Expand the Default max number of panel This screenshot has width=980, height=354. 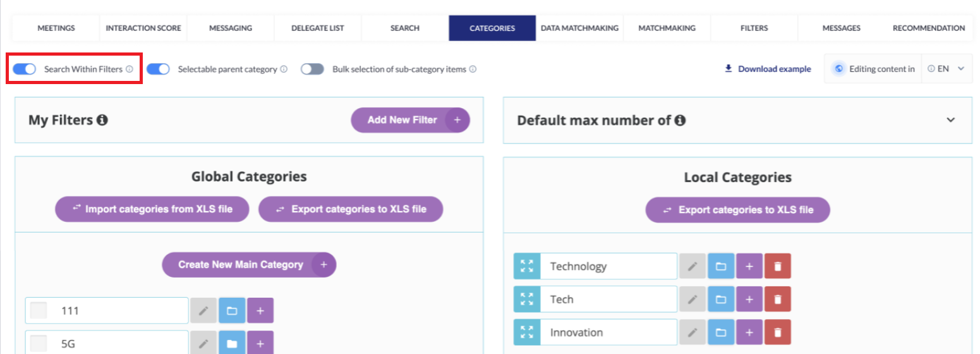coord(950,119)
